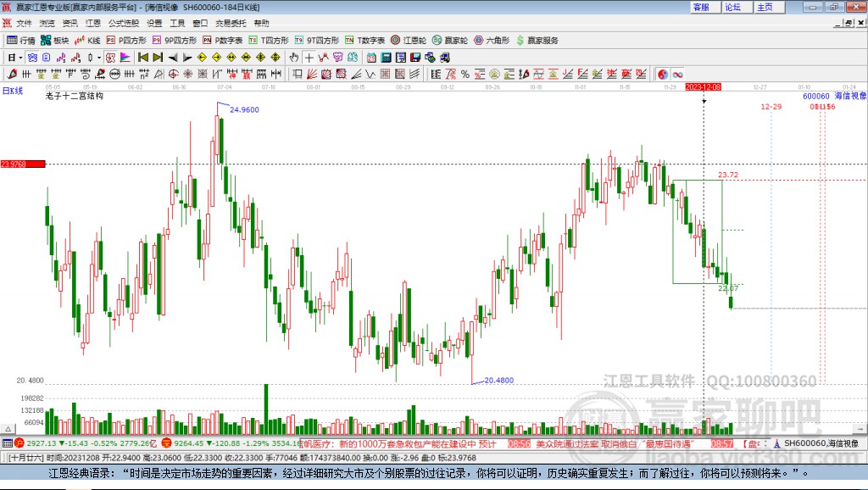Screen dimensions: 868x490
Task: Launch the 赢家轮 wheel tool
Action: pos(450,41)
